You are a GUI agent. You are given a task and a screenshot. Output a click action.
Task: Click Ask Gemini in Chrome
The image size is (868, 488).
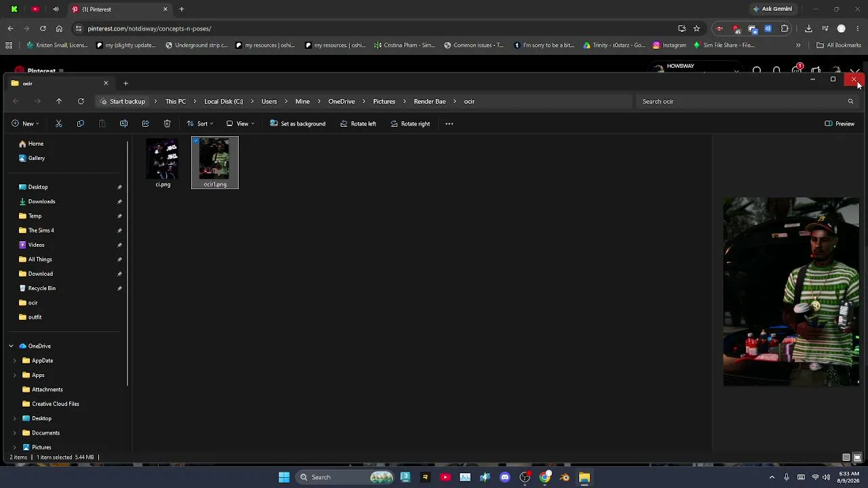[772, 9]
